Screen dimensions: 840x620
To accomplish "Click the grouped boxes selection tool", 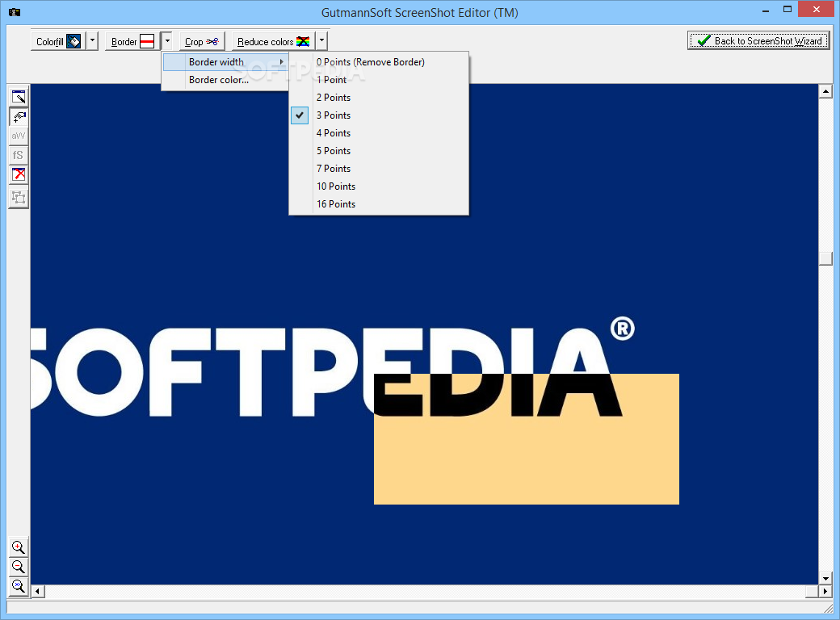I will tap(19, 198).
